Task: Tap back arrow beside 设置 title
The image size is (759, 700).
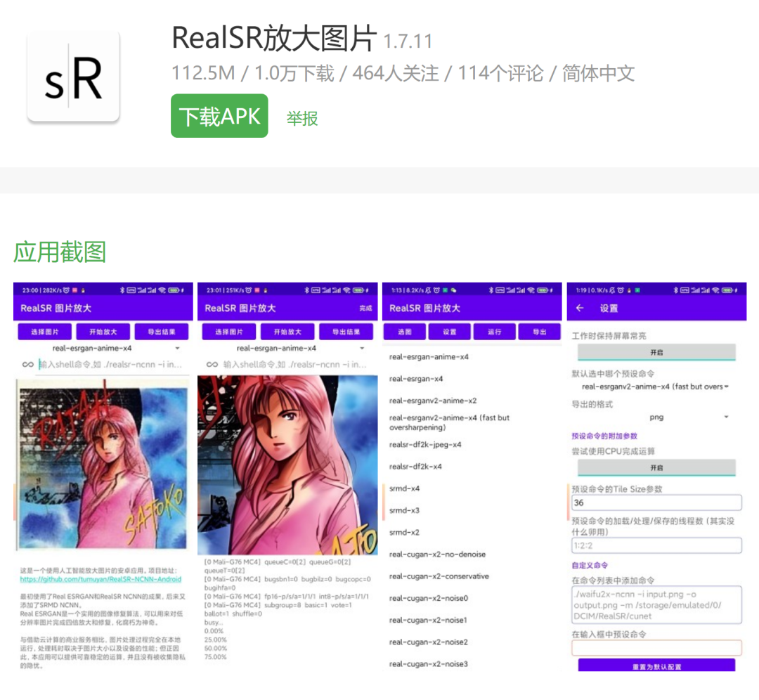Action: coord(580,308)
